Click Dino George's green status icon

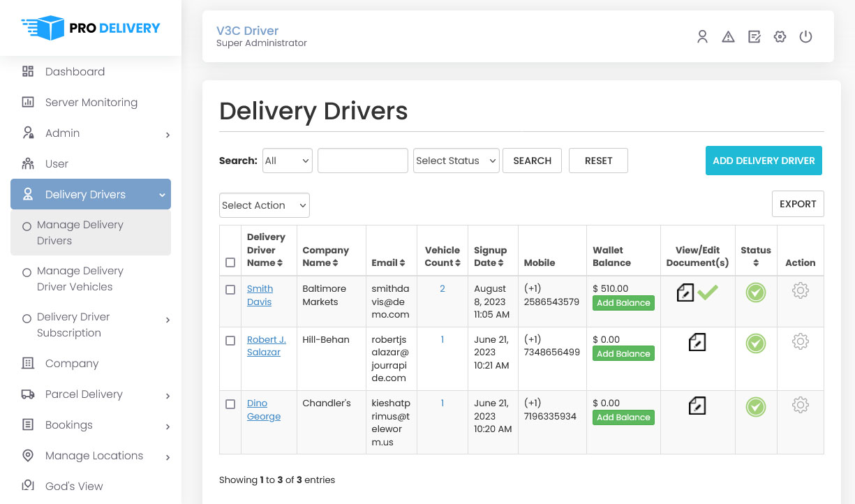pos(755,406)
